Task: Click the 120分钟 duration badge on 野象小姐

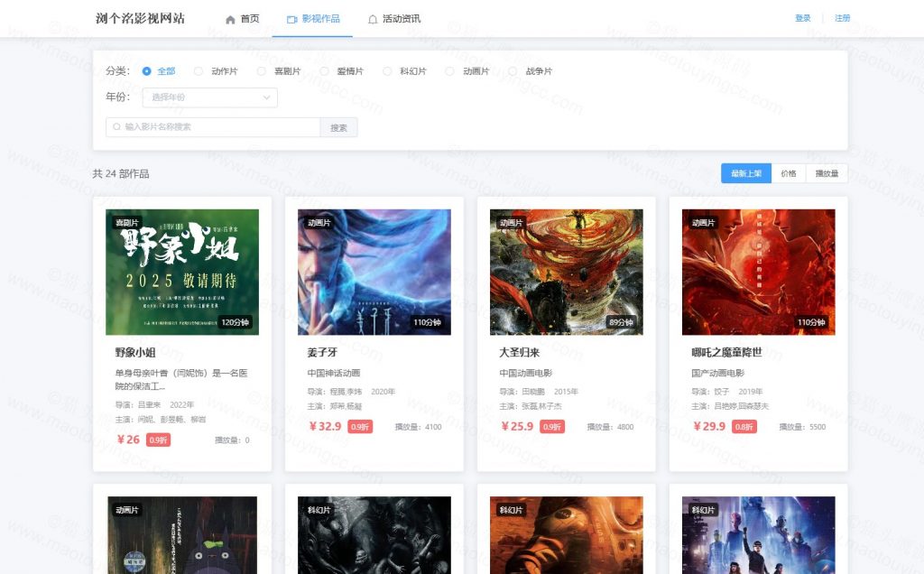Action: pyautogui.click(x=236, y=322)
